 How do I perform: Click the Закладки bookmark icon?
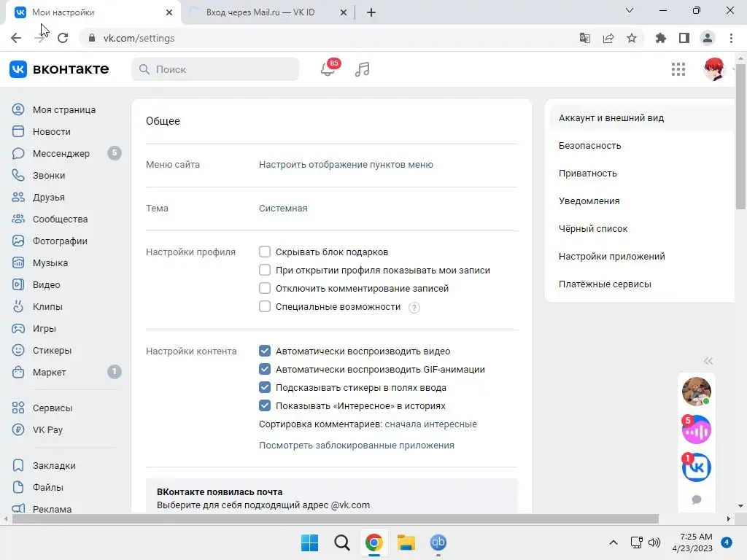click(x=18, y=466)
